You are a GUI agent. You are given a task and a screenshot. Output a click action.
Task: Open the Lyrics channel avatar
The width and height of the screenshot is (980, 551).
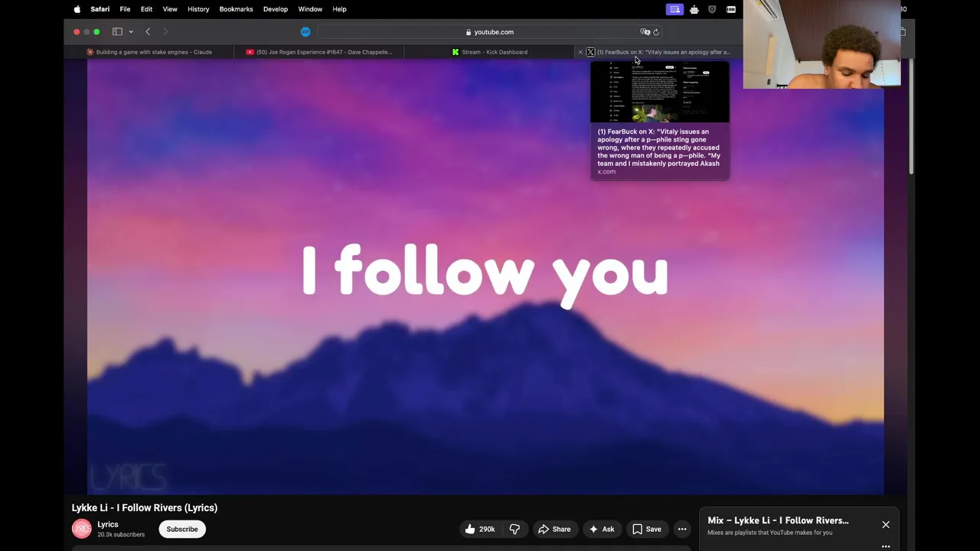[82, 529]
